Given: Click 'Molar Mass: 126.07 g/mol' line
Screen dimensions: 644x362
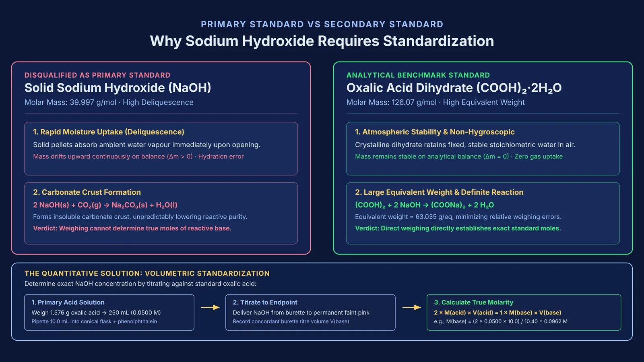Looking at the screenshot, I should 436,103.
